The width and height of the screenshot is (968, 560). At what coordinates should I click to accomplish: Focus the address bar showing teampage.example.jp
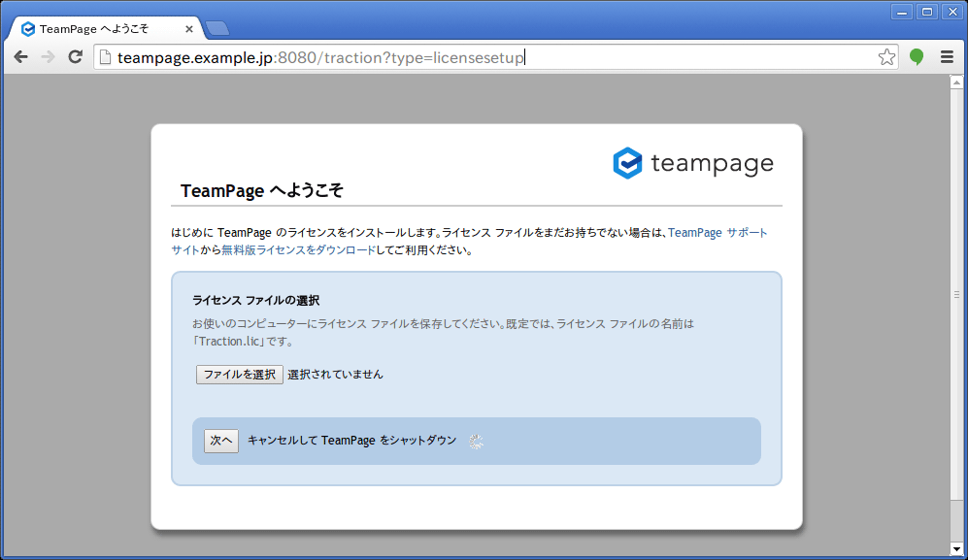pyautogui.click(x=485, y=57)
